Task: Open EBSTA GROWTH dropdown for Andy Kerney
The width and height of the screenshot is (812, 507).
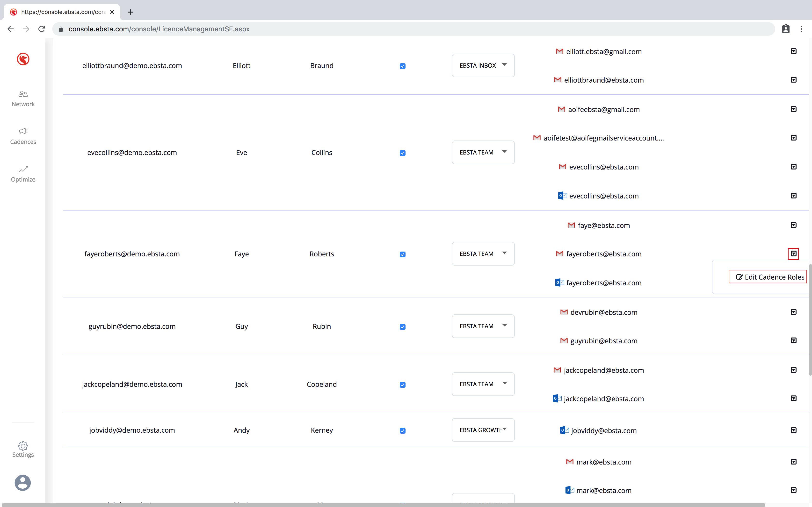Action: pos(483,430)
